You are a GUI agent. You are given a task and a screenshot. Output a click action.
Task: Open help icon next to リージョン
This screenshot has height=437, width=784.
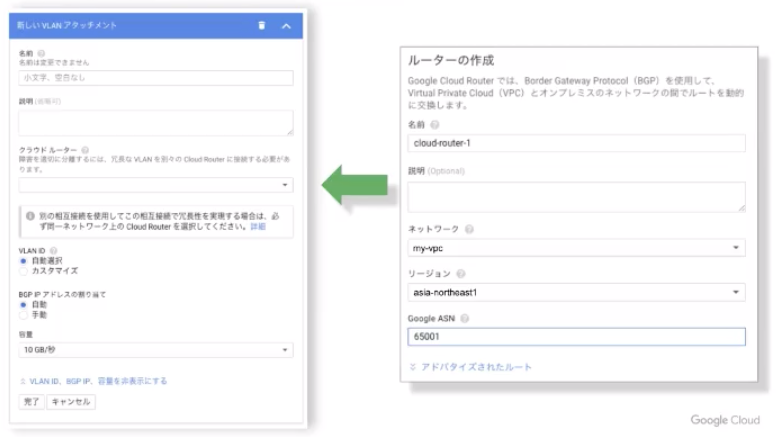(x=461, y=274)
